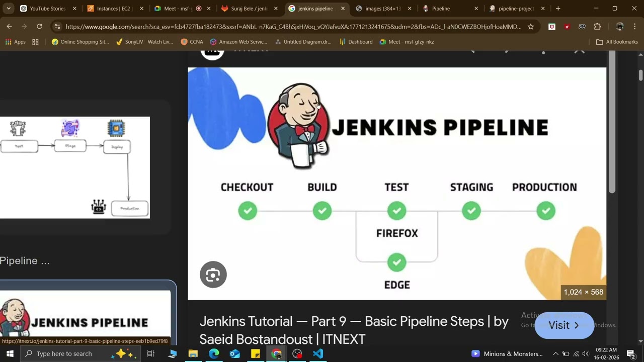Open Amazon Web Services bookmark

pos(239,42)
